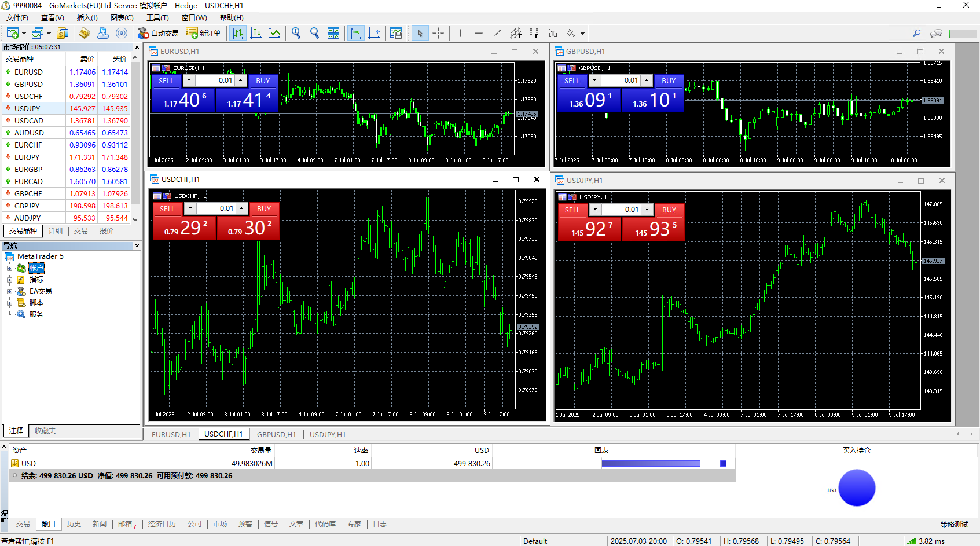Click SELL on GBPUSD chart

pos(572,81)
